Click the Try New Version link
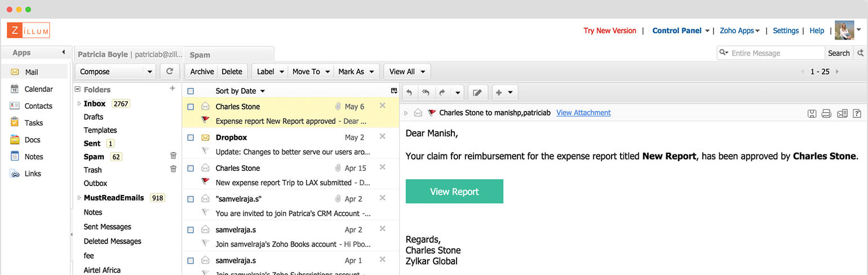Image resolution: width=868 pixels, height=275 pixels. point(610,30)
